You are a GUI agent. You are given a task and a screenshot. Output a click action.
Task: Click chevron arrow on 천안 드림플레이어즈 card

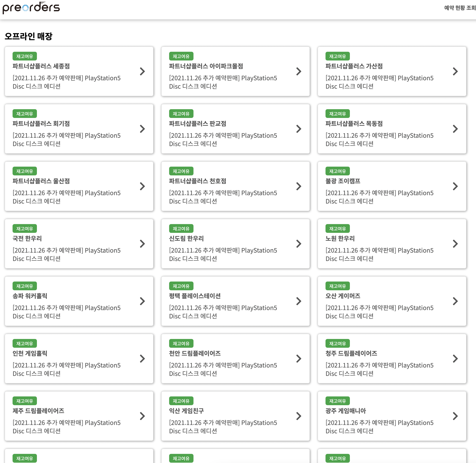click(x=299, y=358)
